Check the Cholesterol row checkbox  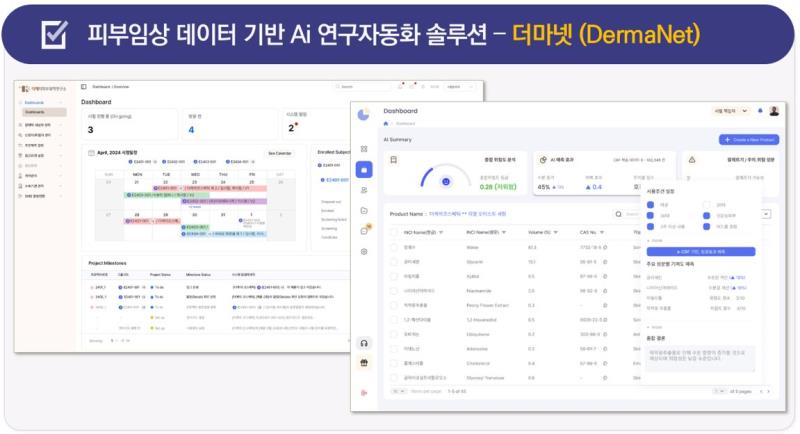coord(393,363)
